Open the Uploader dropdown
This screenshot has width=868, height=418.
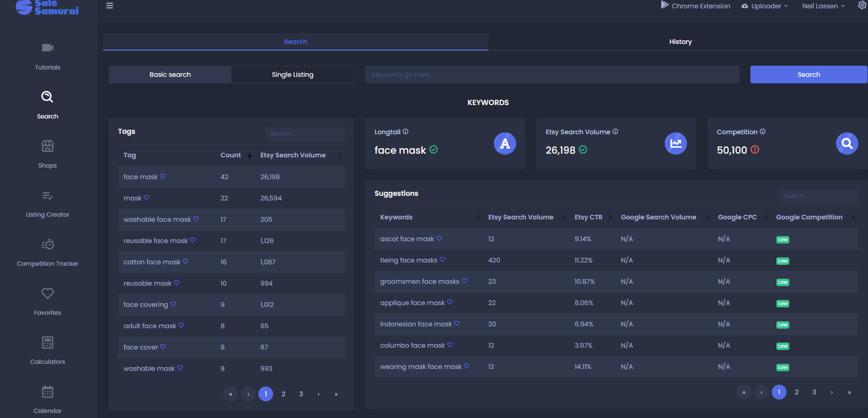coord(765,6)
